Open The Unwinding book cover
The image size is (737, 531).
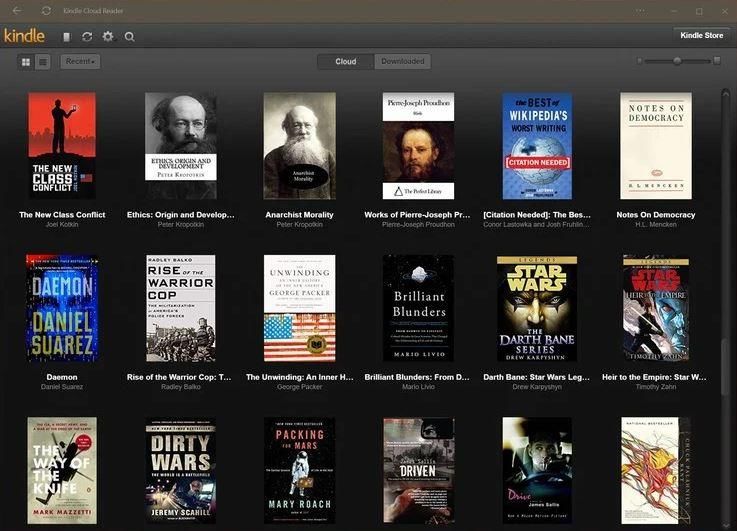pyautogui.click(x=300, y=308)
